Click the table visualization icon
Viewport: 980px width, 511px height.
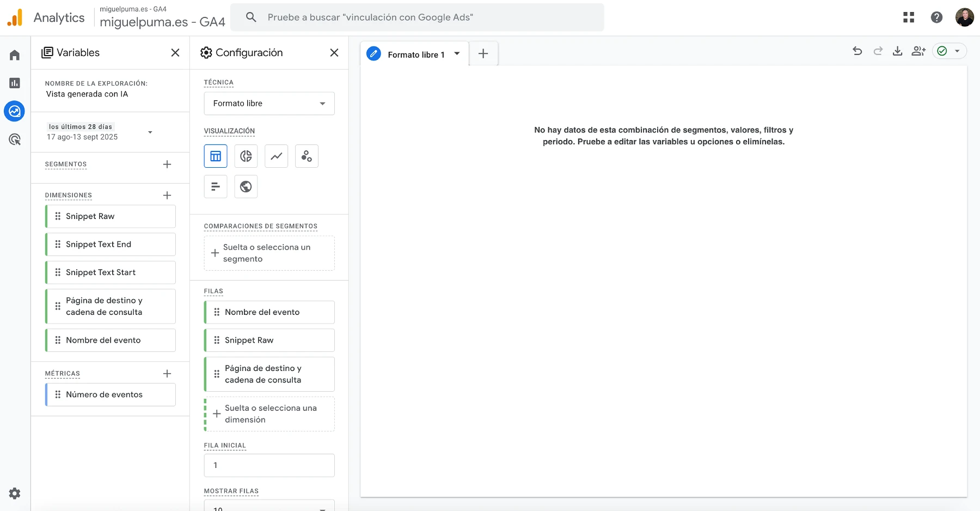tap(216, 156)
